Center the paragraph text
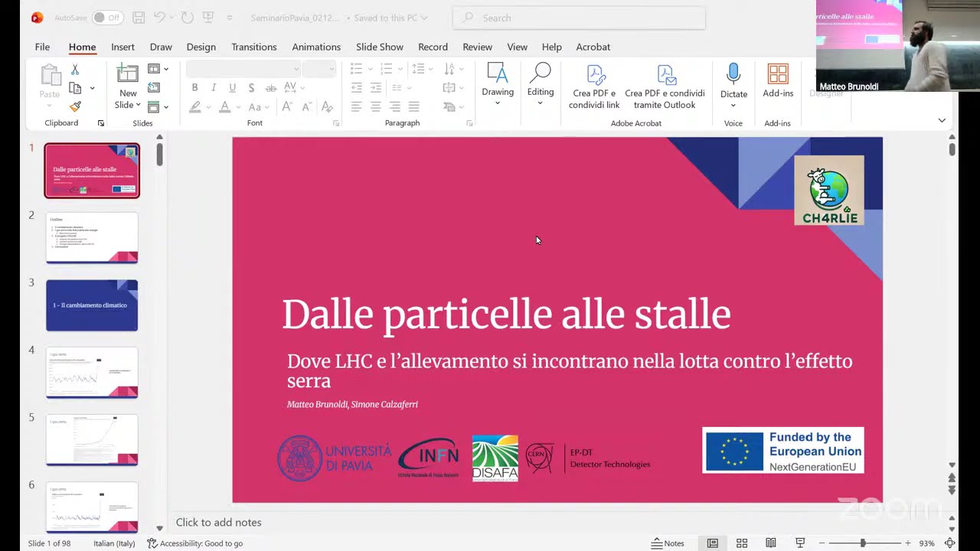 (376, 107)
